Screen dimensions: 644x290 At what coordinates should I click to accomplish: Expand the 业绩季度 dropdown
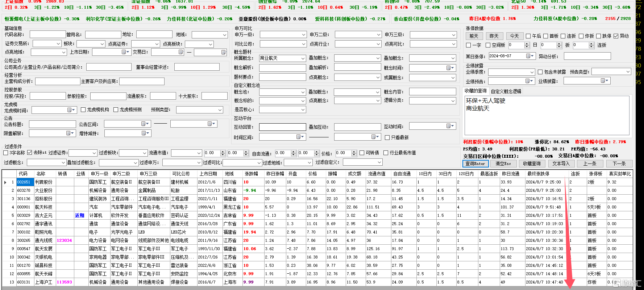pyautogui.click(x=532, y=72)
